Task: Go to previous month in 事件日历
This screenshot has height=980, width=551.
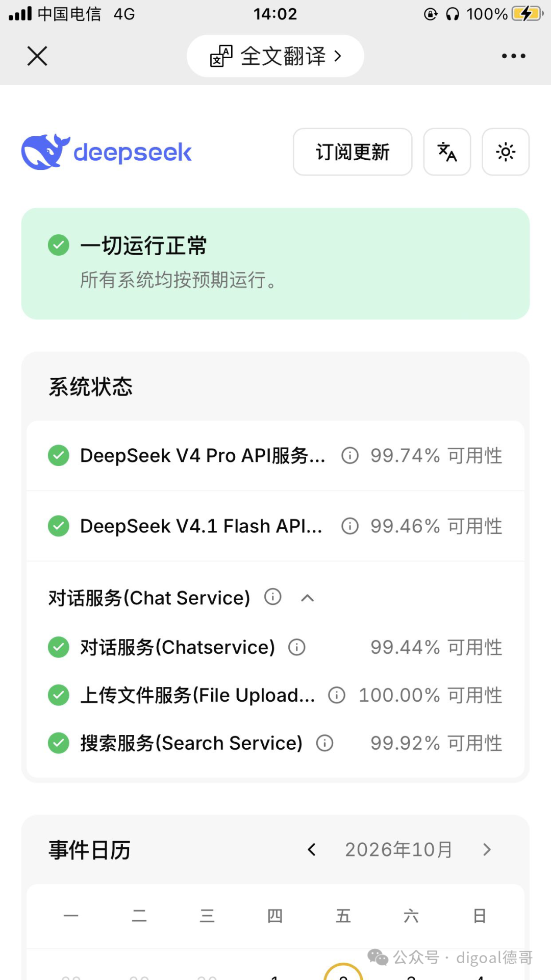Action: click(312, 849)
